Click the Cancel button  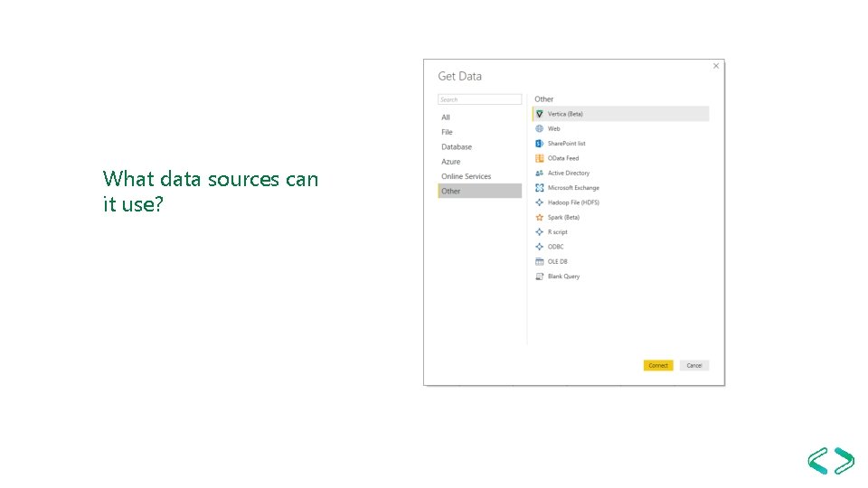694,365
